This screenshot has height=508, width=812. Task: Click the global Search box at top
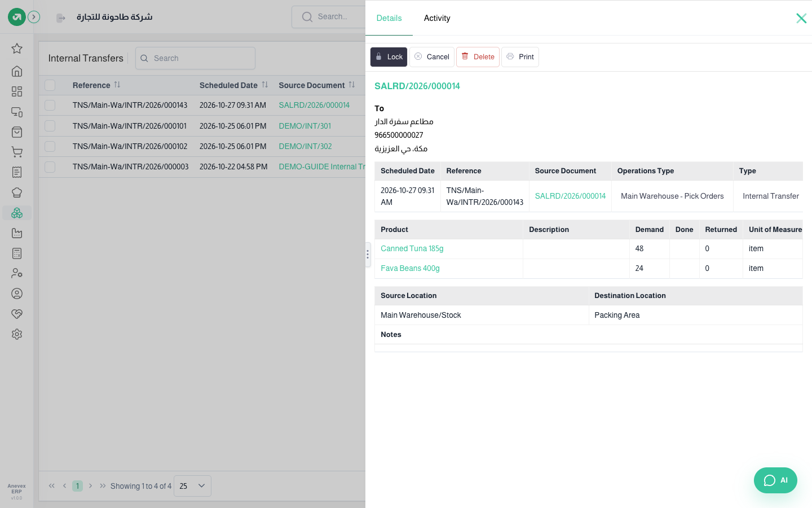point(329,17)
